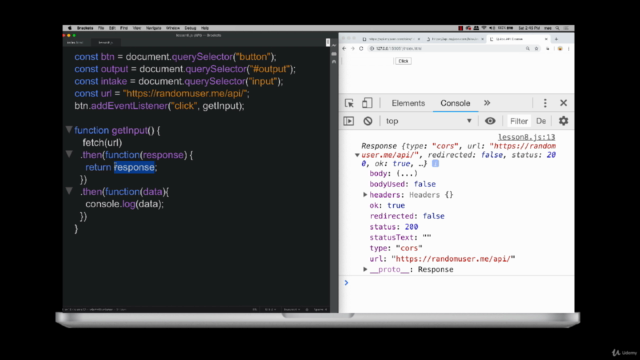Open a new Chrome tab with the plus
Screen dimensions: 640x360
coord(556,39)
